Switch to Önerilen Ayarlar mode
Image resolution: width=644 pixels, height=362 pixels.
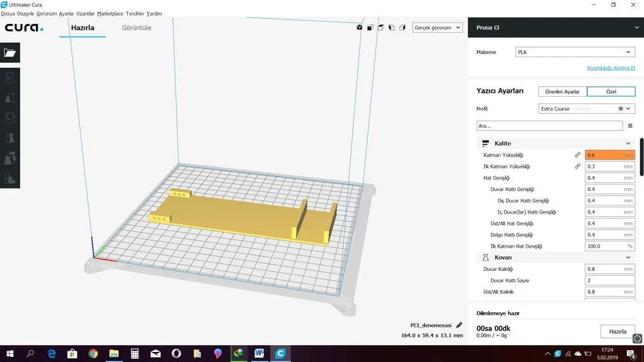pos(562,92)
